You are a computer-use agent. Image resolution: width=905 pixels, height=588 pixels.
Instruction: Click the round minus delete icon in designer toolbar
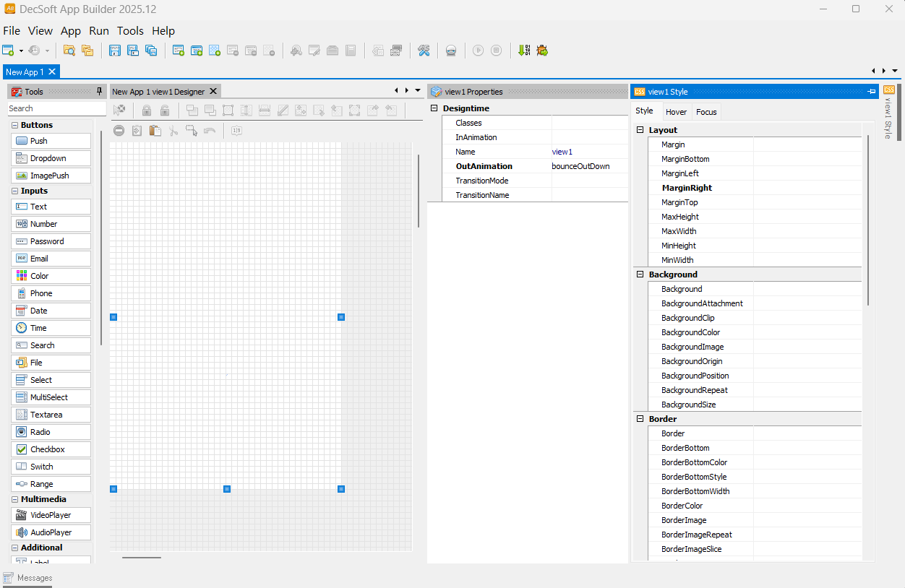119,131
